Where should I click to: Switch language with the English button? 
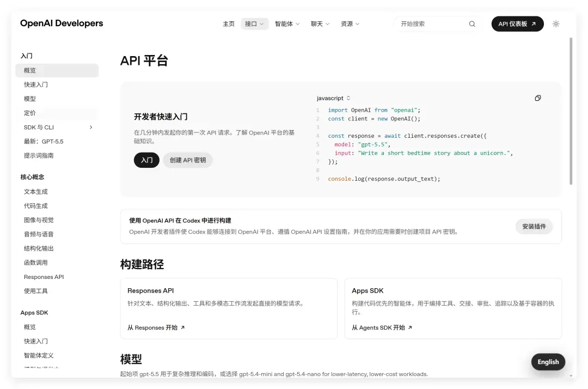coord(548,362)
